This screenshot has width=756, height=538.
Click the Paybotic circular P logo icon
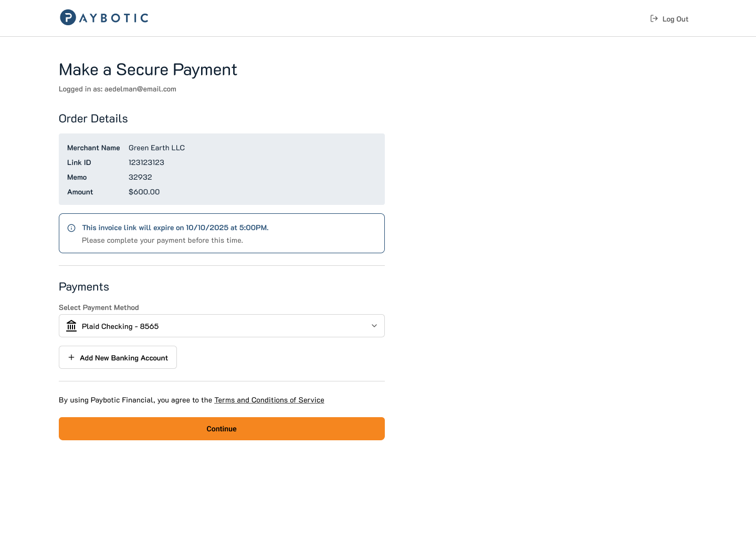(x=68, y=17)
